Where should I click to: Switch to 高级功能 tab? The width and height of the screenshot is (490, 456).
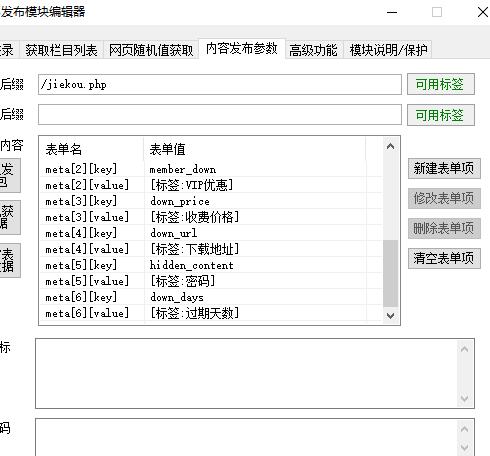click(313, 50)
